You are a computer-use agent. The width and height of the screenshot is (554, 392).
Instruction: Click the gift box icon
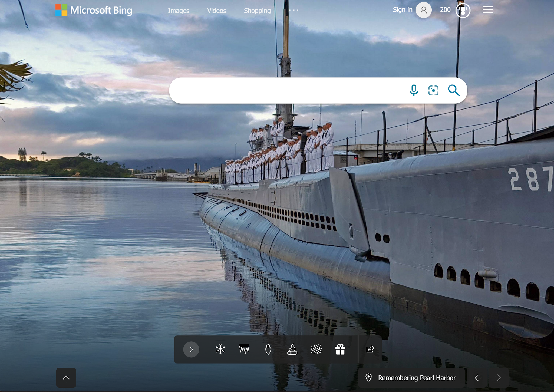pyautogui.click(x=340, y=349)
